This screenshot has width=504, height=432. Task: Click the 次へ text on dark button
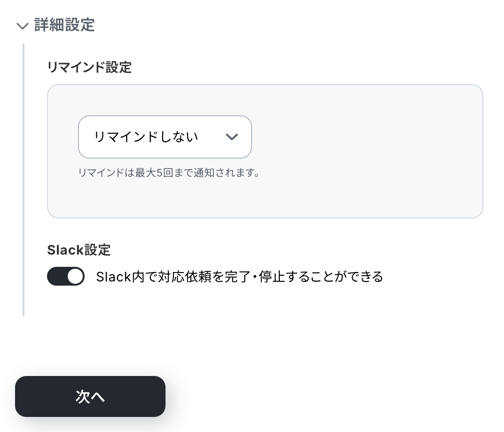90,397
